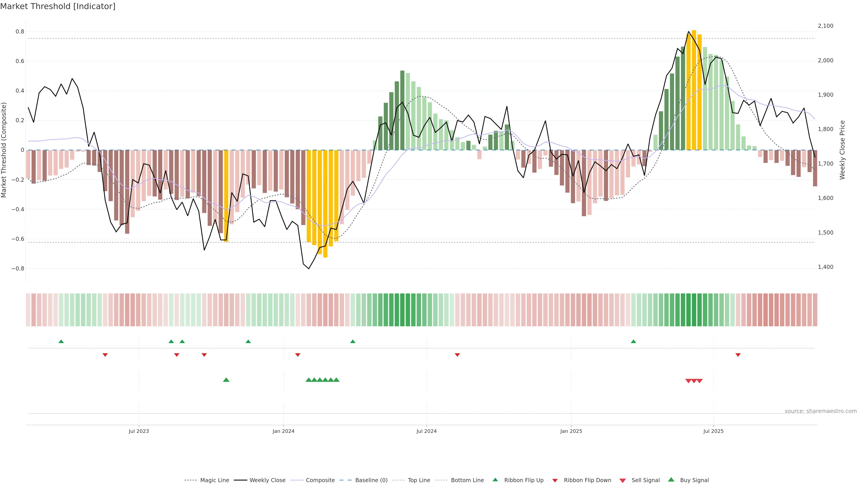Click the source: sharemaestro.com link

click(x=821, y=411)
